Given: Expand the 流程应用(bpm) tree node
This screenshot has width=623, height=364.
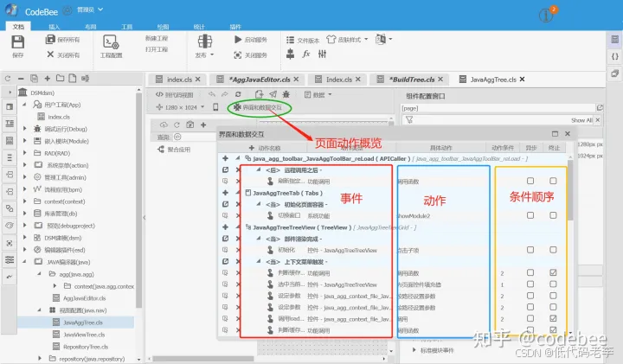Looking at the screenshot, I should [24, 189].
